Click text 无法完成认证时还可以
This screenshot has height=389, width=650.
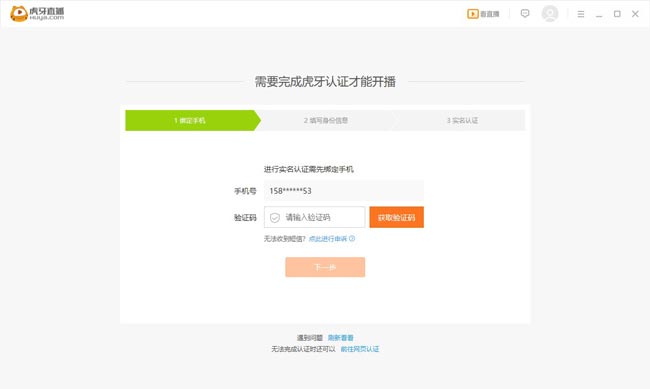pos(303,349)
